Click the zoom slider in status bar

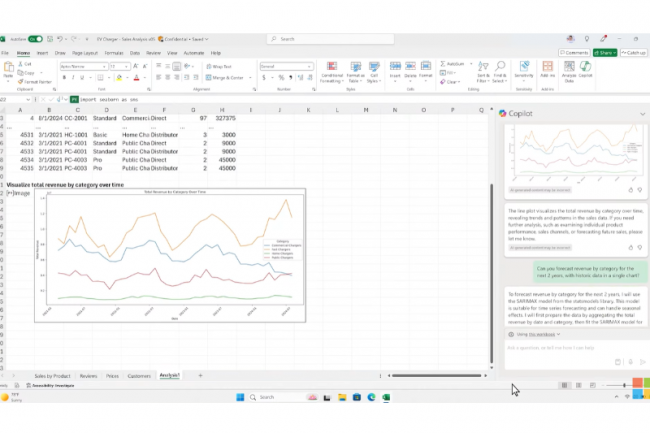point(625,385)
